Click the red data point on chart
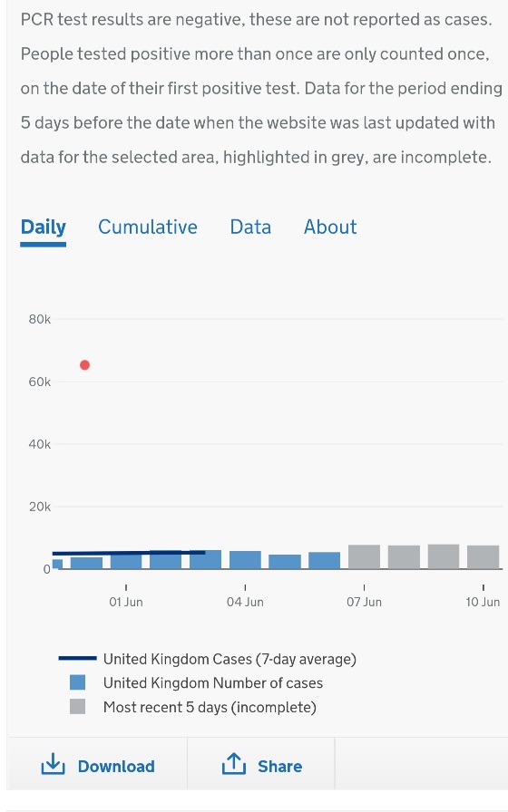 pyautogui.click(x=84, y=365)
